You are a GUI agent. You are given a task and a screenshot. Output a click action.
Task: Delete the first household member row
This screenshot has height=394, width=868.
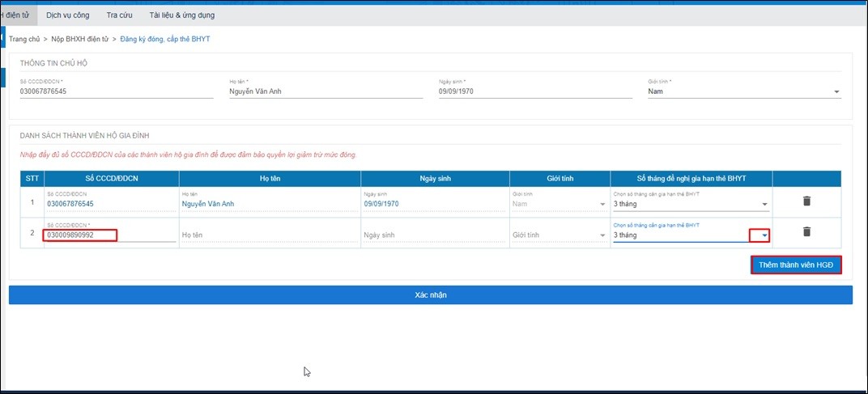[x=806, y=201]
